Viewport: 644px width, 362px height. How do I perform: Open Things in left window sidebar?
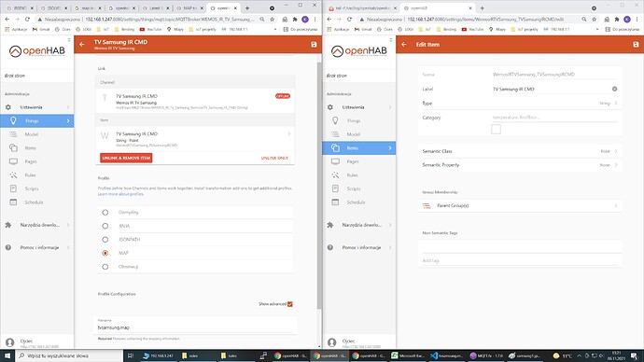point(37,120)
